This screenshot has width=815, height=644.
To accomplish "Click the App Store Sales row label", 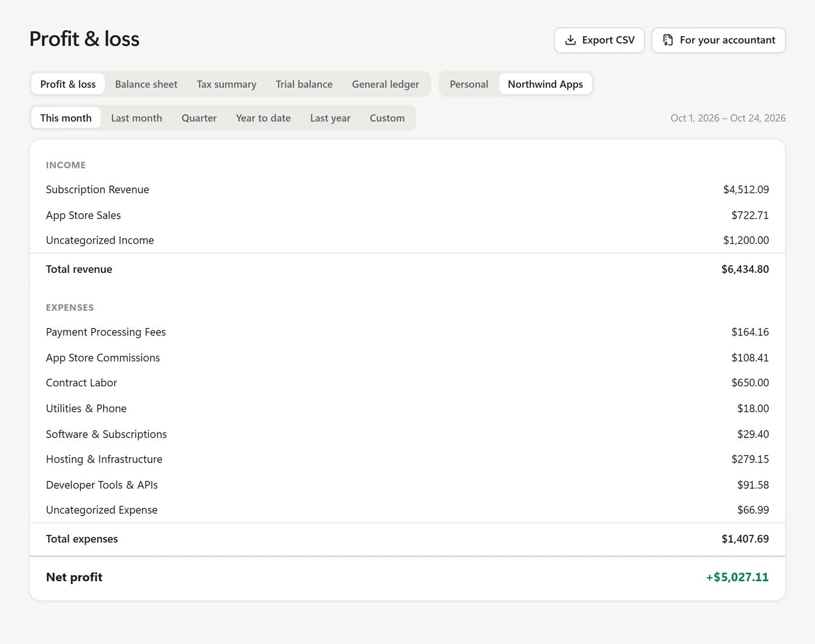I will [x=83, y=215].
